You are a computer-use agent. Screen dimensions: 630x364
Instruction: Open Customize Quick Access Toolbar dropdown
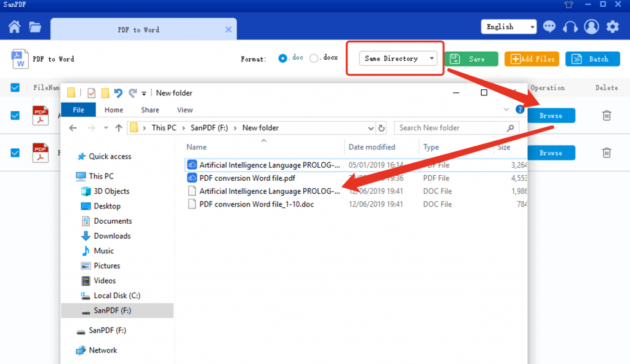[144, 93]
